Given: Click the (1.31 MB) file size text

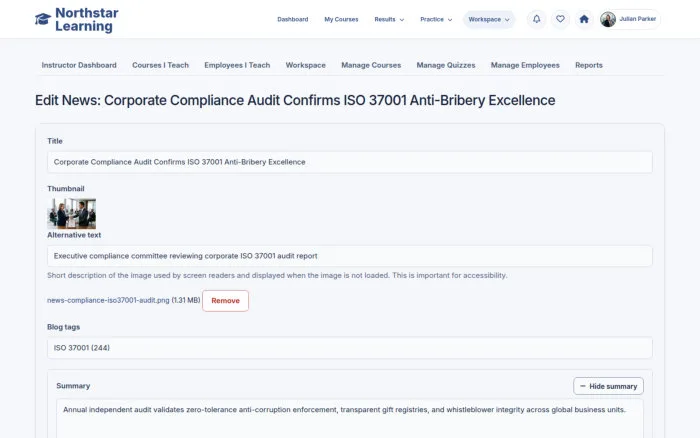Looking at the screenshot, I should click(x=186, y=300).
